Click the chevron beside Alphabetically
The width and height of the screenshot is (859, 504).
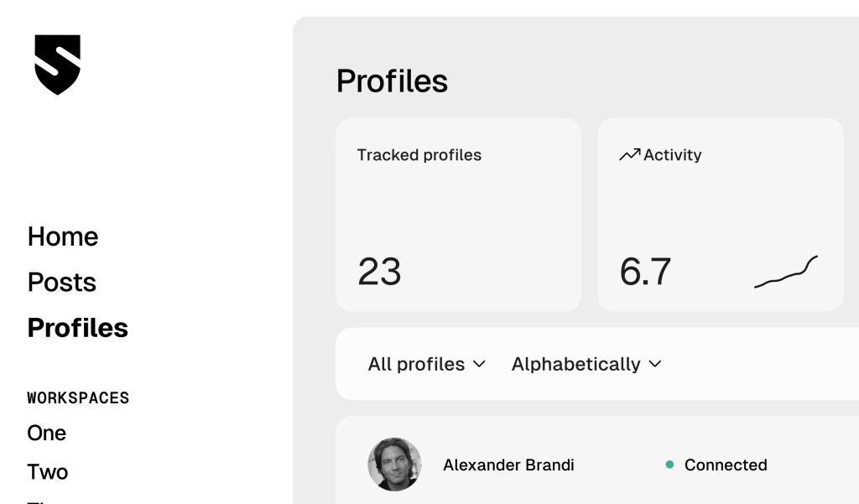point(655,364)
